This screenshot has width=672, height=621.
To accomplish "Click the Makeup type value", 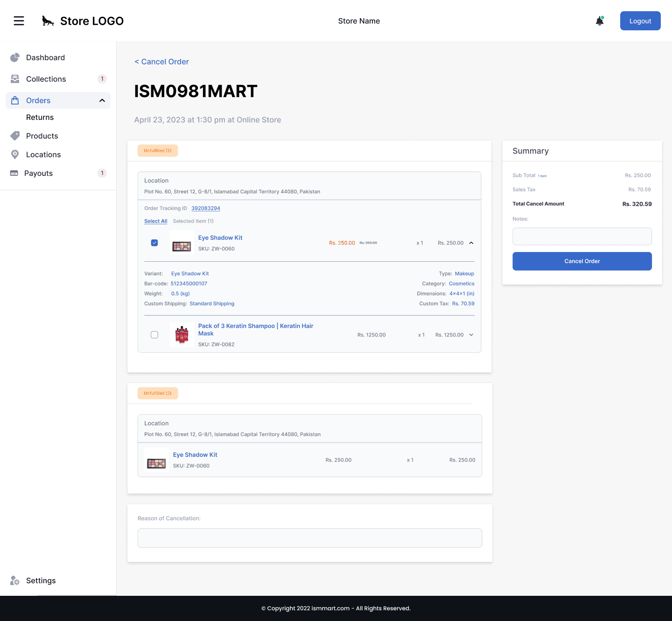I will [x=464, y=273].
